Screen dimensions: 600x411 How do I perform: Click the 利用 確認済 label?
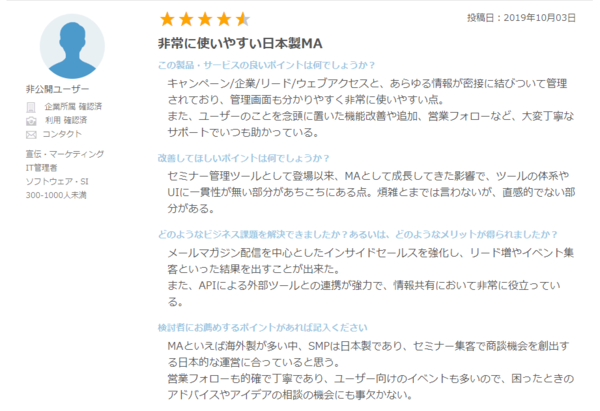click(x=66, y=121)
